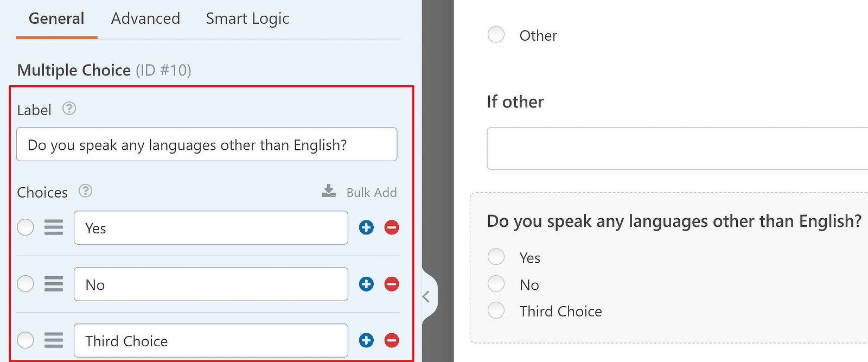This screenshot has height=362, width=868.
Task: Choose Third Choice in the form preview
Action: pyautogui.click(x=496, y=310)
